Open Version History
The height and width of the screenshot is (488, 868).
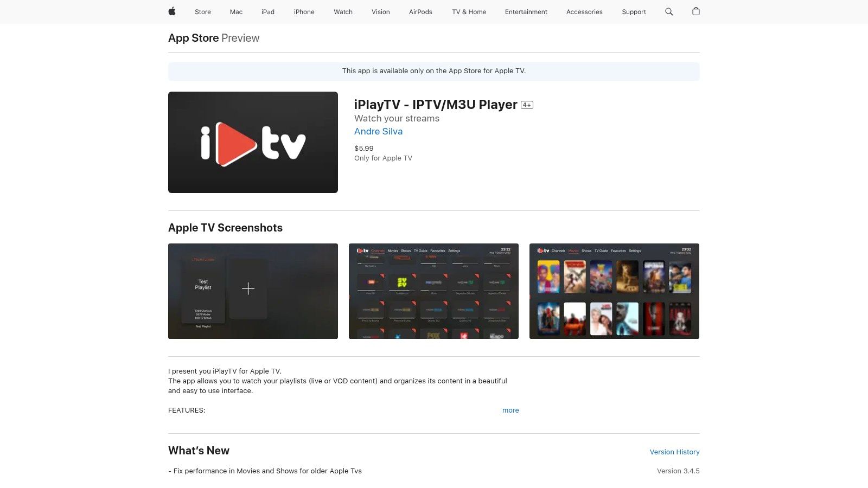click(674, 452)
